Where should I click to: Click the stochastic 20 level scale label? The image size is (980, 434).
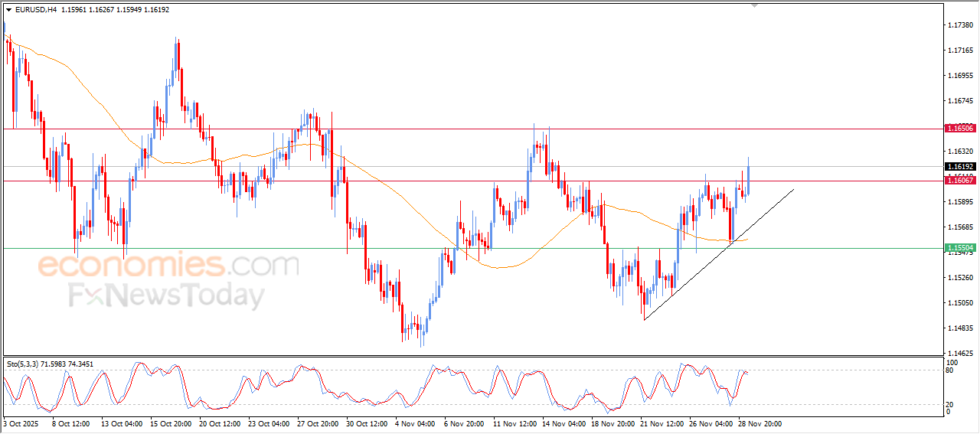tap(950, 404)
